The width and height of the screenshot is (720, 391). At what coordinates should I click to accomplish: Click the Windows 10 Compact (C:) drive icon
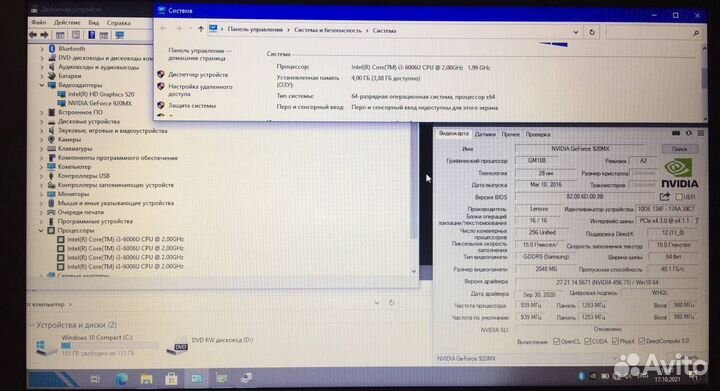click(46, 347)
